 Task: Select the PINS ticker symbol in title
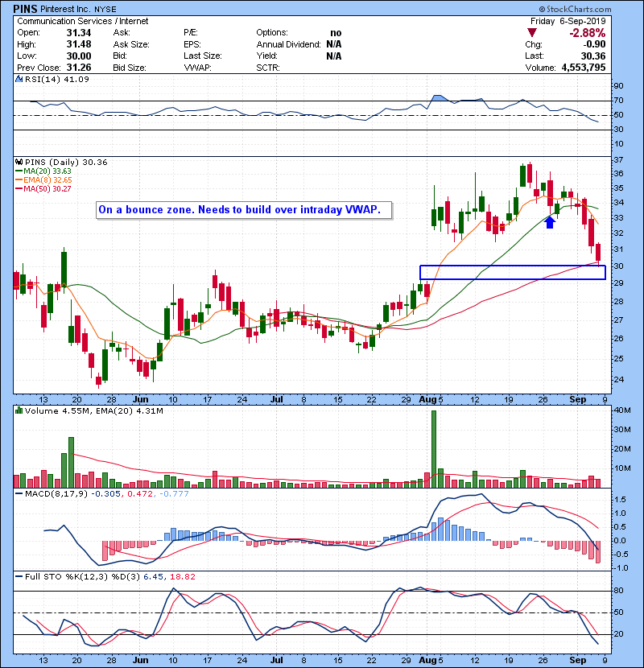pyautogui.click(x=25, y=9)
